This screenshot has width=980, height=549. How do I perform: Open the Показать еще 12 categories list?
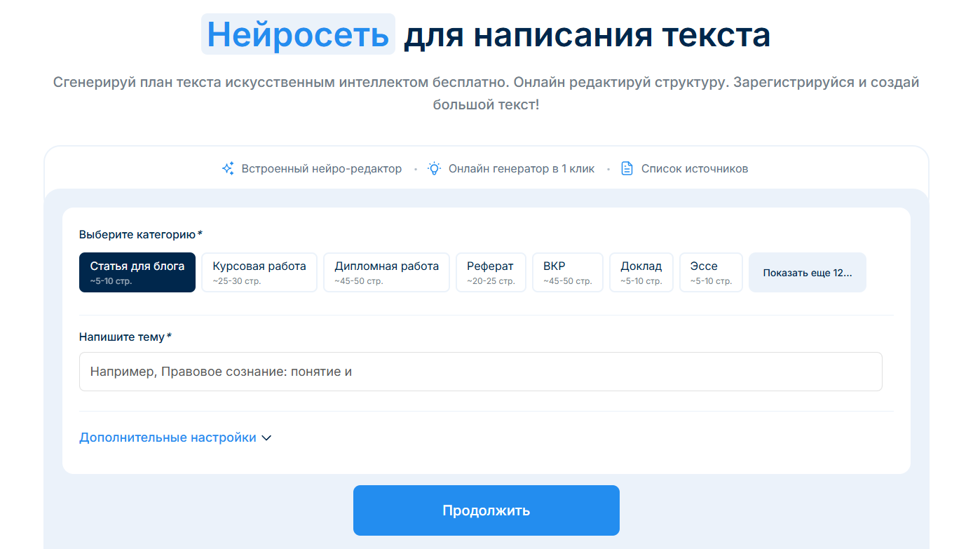tap(807, 272)
